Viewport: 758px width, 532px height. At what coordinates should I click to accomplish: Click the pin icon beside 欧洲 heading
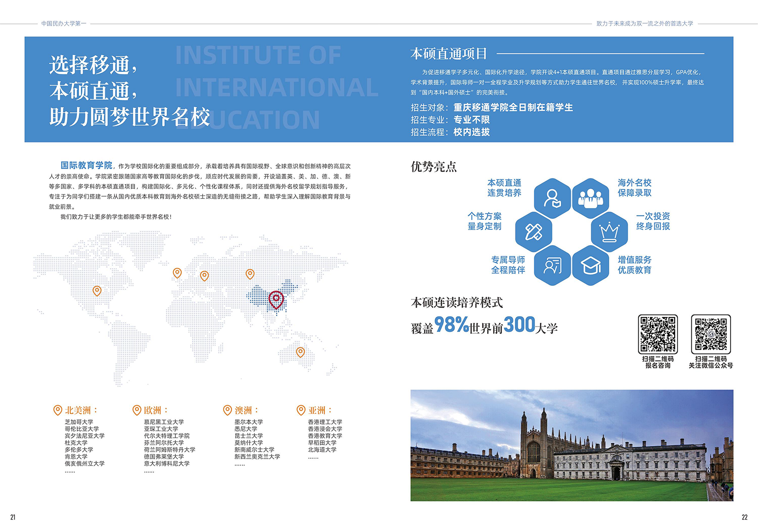137,410
